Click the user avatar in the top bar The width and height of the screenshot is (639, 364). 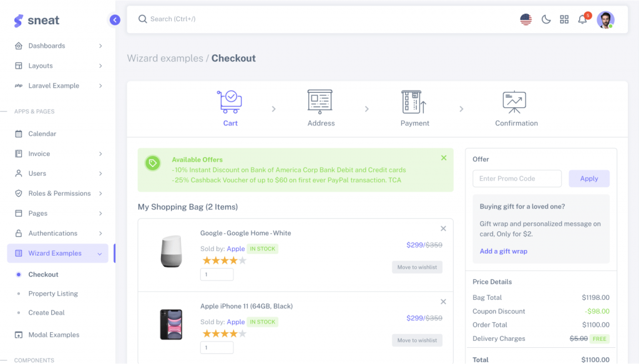(x=605, y=19)
